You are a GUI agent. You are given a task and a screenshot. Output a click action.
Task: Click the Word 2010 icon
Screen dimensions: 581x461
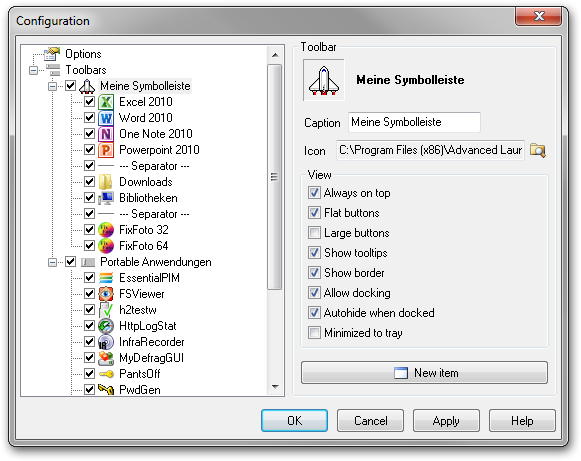[106, 118]
